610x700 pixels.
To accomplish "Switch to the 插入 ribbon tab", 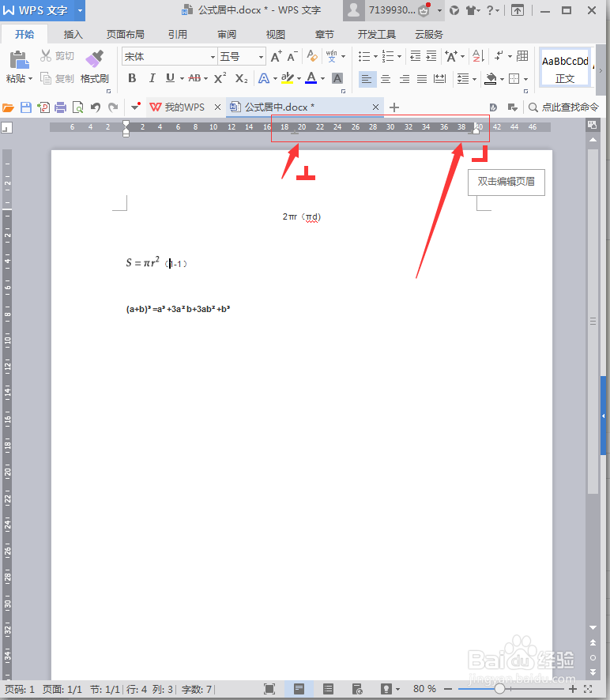I will 73,35.
